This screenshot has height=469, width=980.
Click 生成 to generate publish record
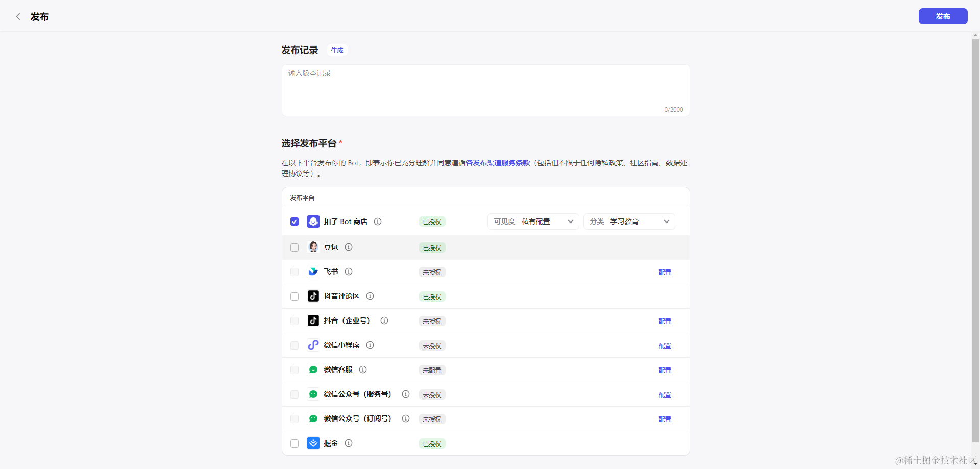click(337, 50)
